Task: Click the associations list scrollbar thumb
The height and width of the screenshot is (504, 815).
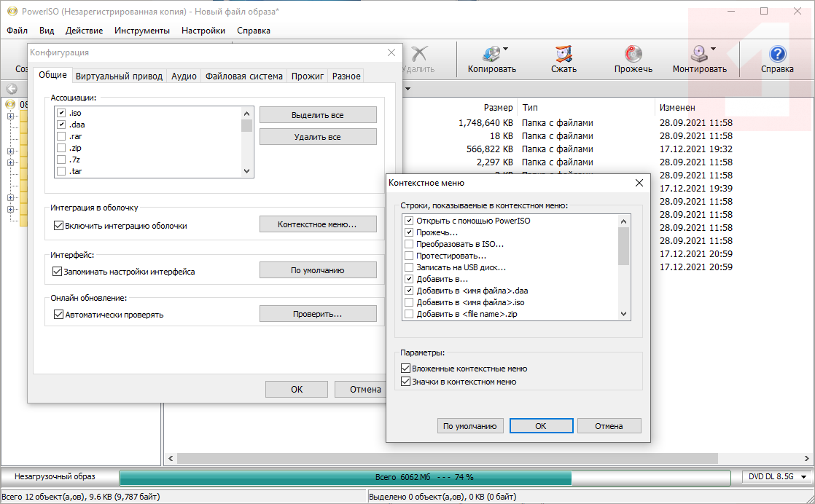Action: click(246, 125)
